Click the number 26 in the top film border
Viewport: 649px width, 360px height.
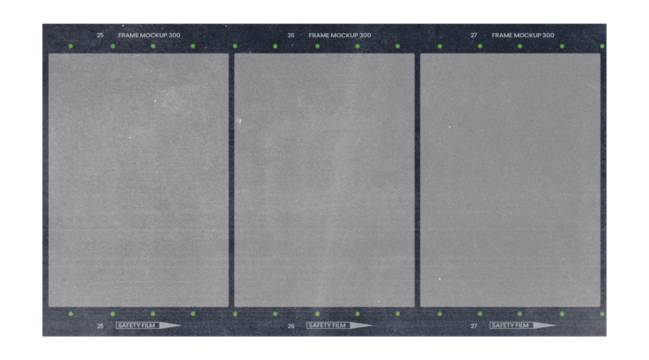pyautogui.click(x=291, y=35)
